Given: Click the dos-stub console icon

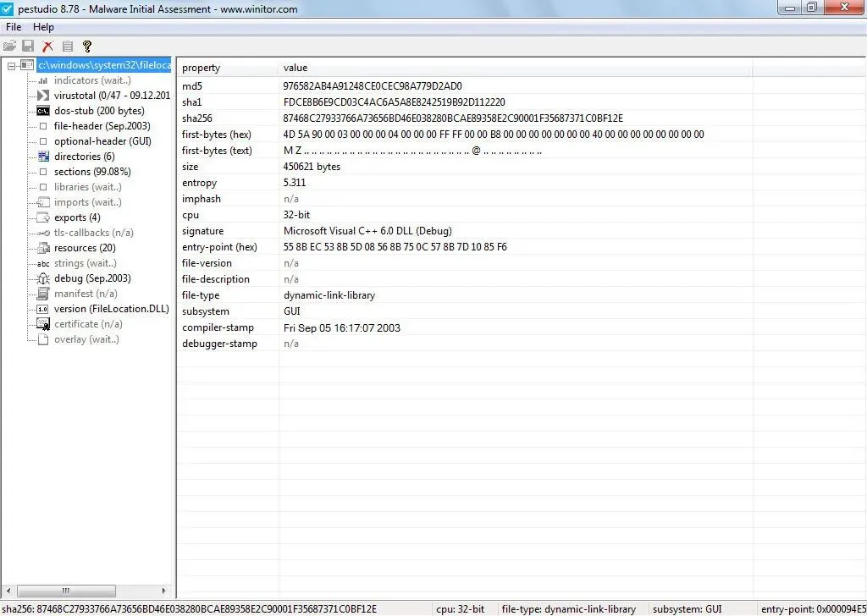Looking at the screenshot, I should pyautogui.click(x=43, y=111).
